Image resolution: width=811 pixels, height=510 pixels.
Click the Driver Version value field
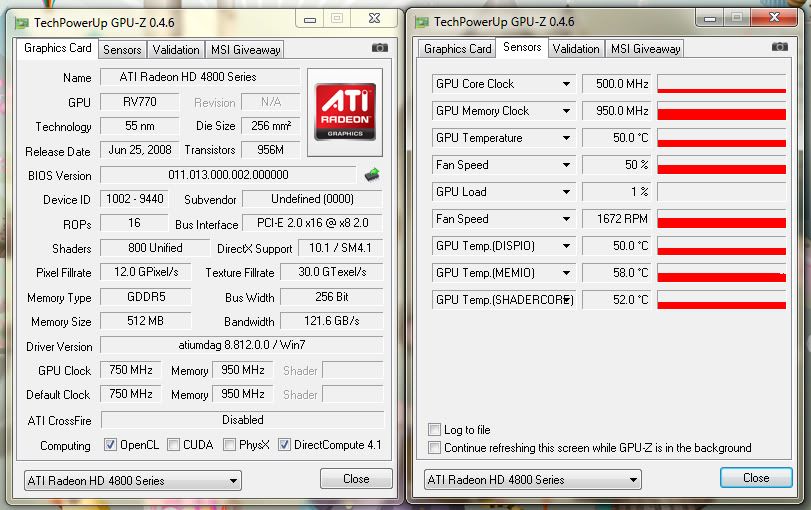click(242, 345)
